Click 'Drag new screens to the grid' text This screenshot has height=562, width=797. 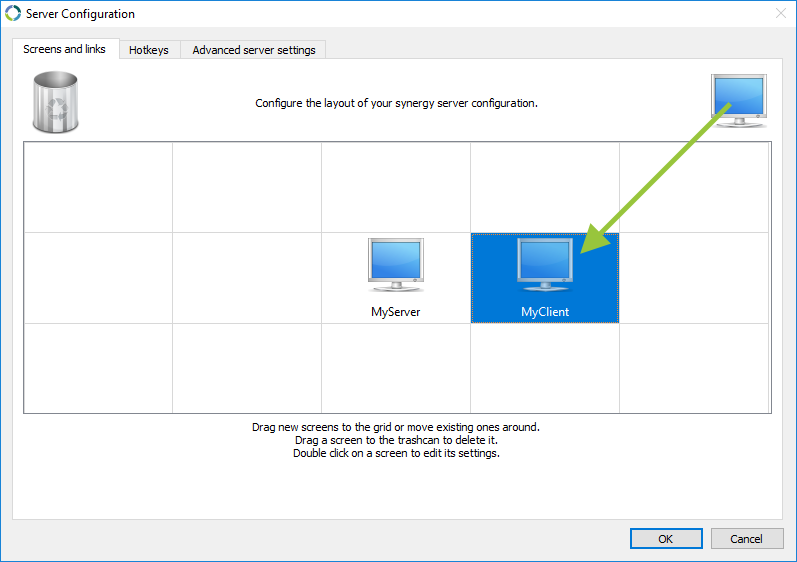396,427
